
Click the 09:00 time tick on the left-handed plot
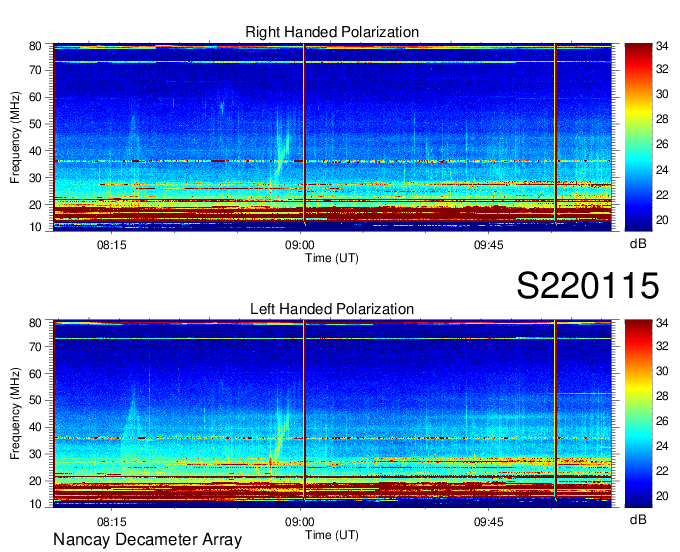coord(300,522)
